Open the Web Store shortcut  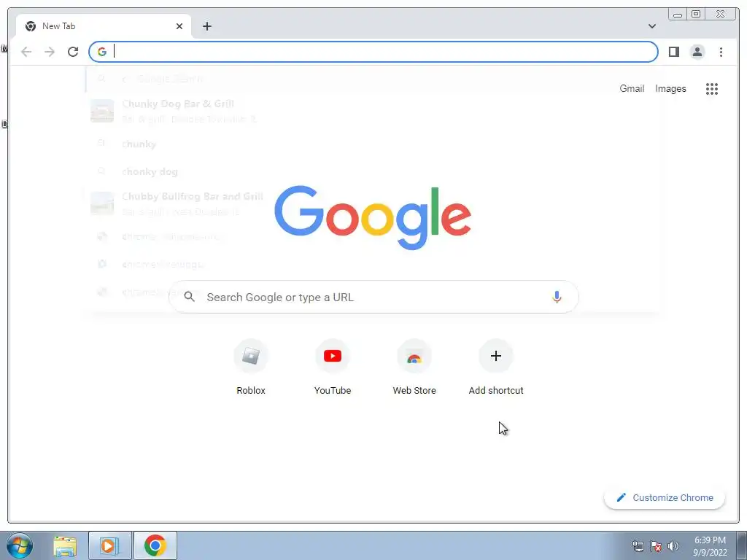coord(414,367)
